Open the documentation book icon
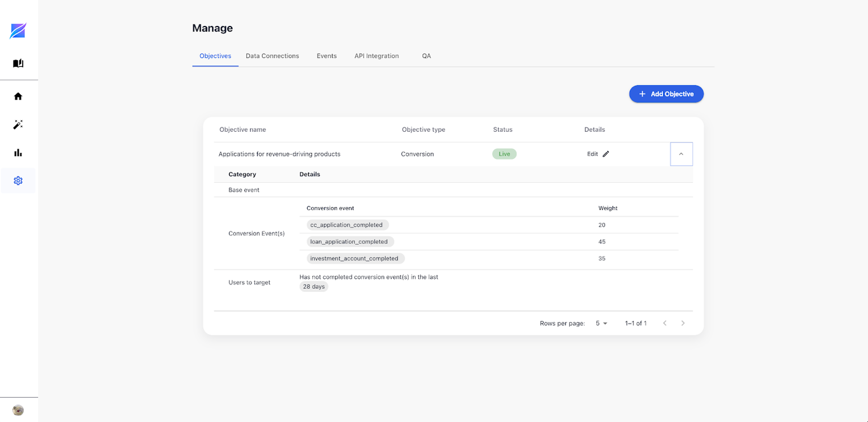 [x=18, y=63]
